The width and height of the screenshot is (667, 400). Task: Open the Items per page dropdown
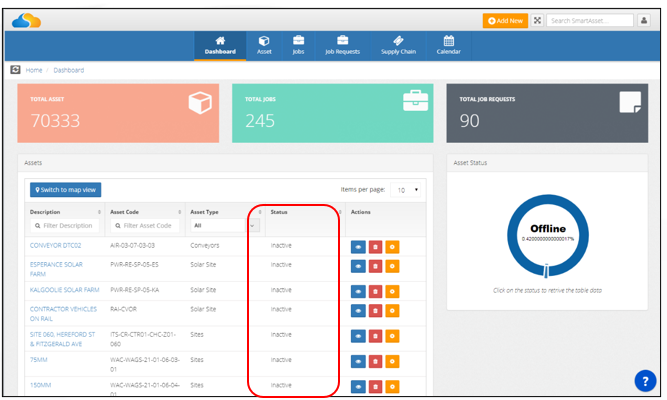coord(405,190)
